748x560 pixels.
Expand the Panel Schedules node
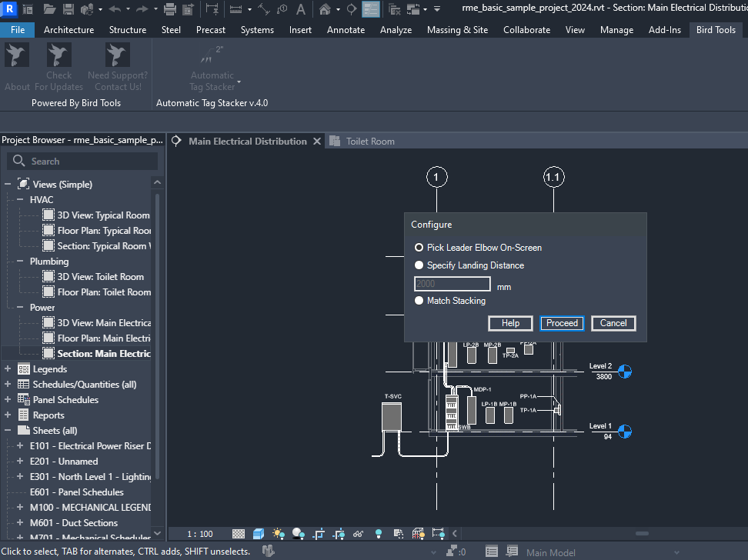[8, 400]
